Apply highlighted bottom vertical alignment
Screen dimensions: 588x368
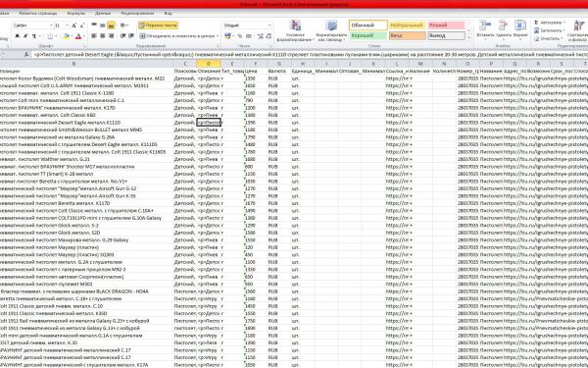(x=111, y=26)
